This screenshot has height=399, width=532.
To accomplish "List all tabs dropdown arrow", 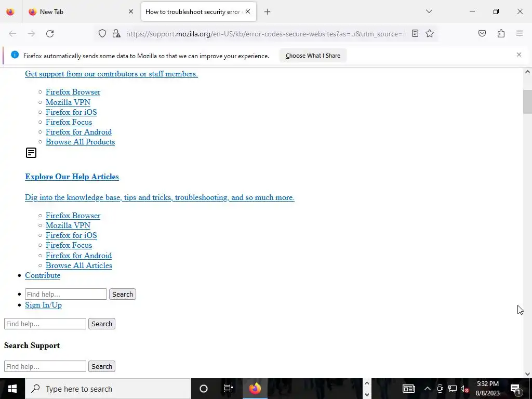I will click(x=429, y=11).
